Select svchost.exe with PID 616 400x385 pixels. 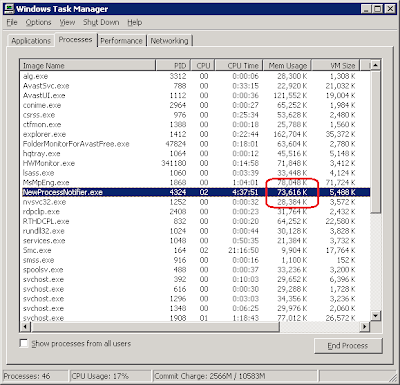195,289
